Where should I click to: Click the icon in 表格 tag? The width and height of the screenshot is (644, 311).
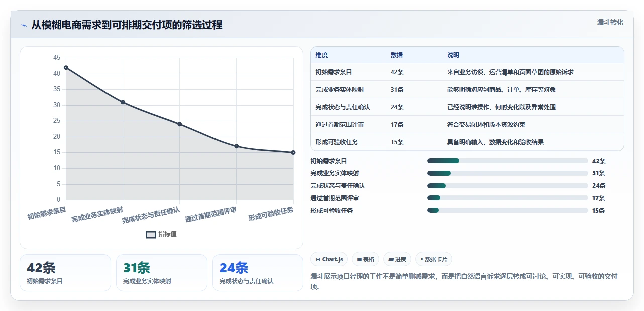(359, 260)
